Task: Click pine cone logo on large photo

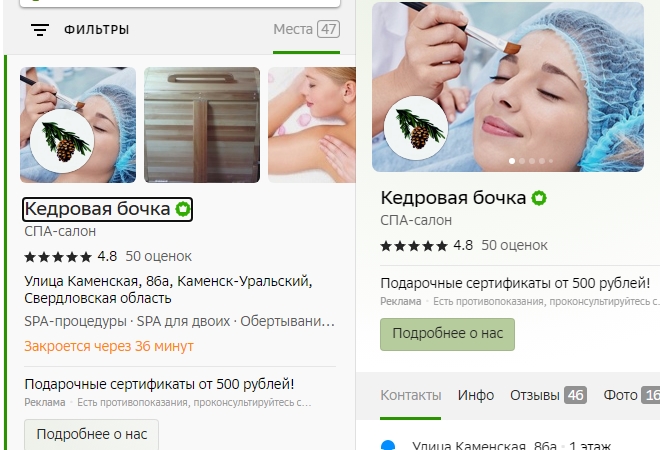Action: click(x=416, y=128)
